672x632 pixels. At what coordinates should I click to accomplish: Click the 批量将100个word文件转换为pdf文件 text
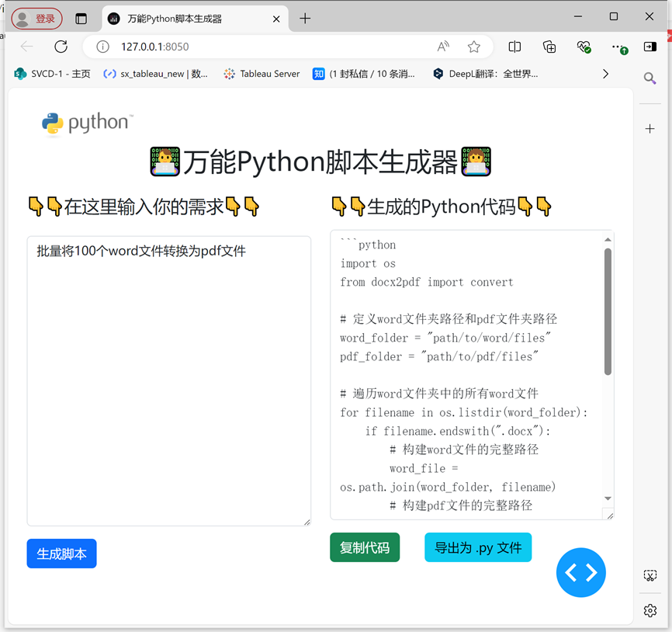[x=141, y=251]
